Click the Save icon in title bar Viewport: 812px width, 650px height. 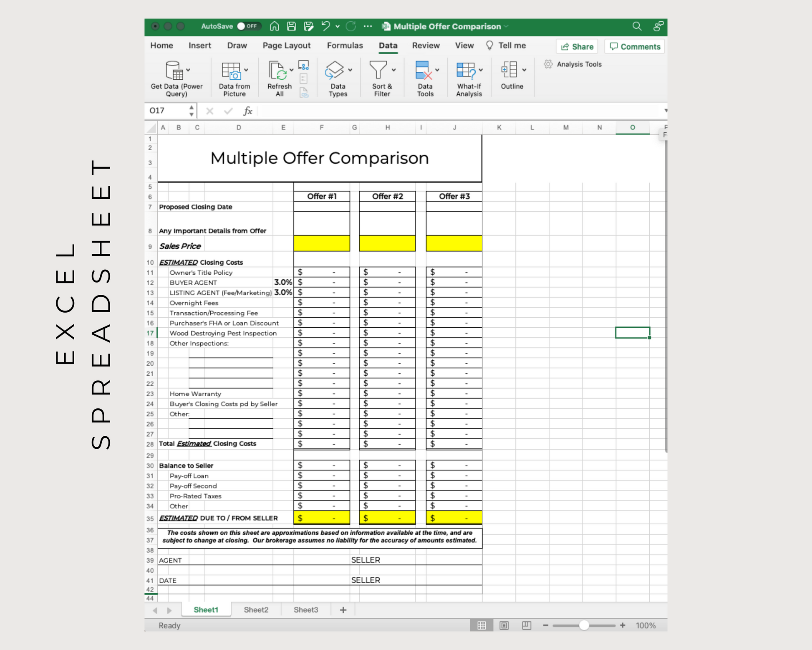coord(291,26)
